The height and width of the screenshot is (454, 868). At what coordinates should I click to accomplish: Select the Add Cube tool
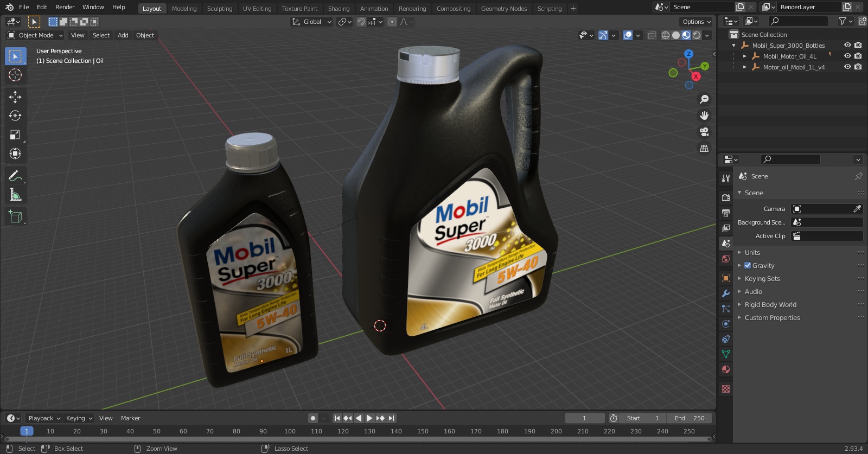tap(15, 217)
